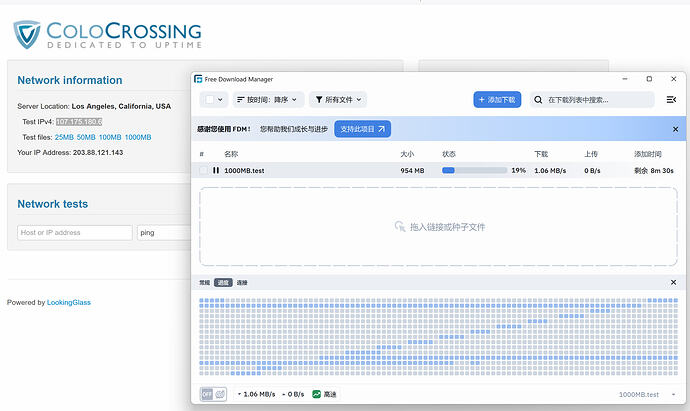The width and height of the screenshot is (690, 411).
Task: Click Your IP Address 203.88.121.143 text
Action: coord(70,153)
